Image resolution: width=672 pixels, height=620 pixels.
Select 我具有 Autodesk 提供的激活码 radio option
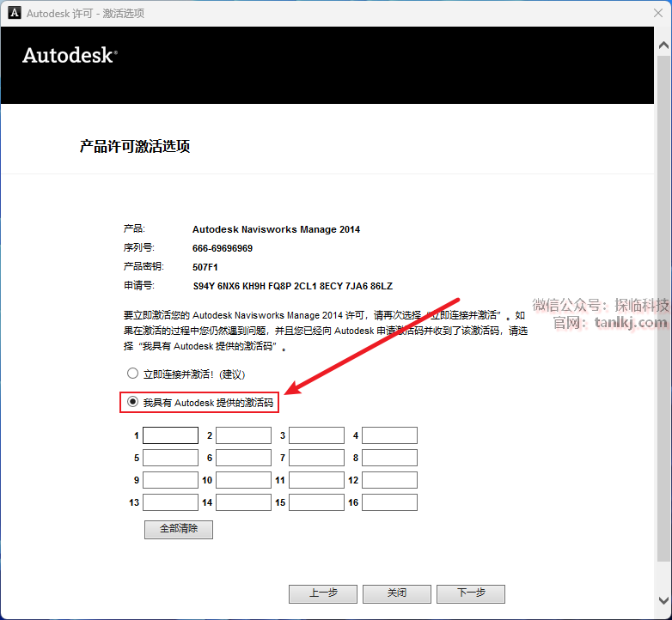tap(132, 402)
